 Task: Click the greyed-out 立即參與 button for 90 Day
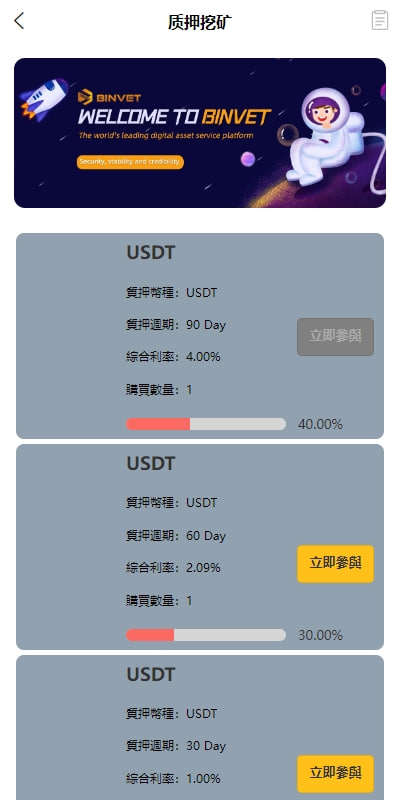tap(335, 337)
